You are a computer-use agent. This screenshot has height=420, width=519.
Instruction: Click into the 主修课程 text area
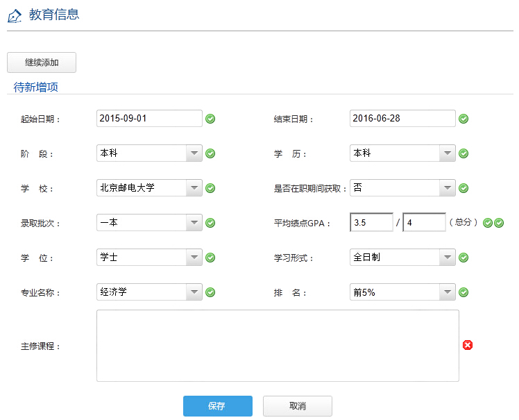278,345
